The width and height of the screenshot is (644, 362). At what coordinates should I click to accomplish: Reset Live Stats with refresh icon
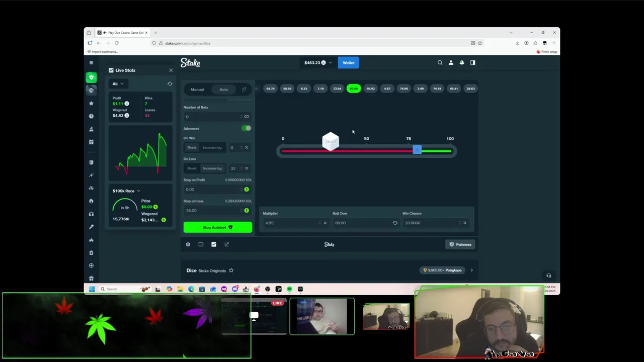[x=170, y=84]
